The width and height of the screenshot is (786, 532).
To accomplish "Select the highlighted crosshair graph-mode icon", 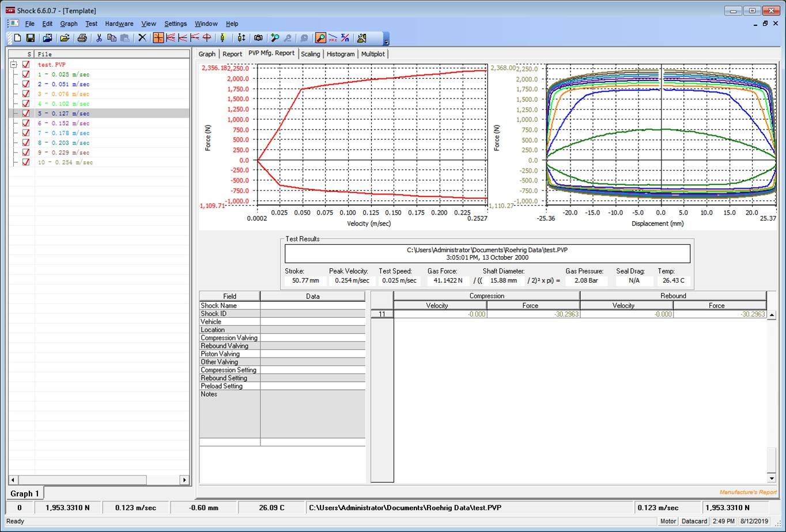I will 158,38.
